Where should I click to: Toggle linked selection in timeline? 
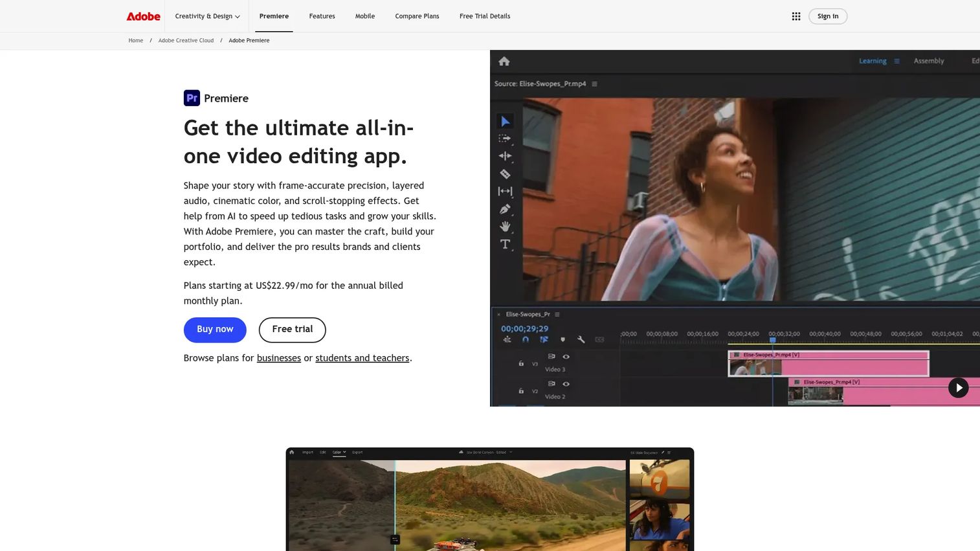[x=544, y=339]
